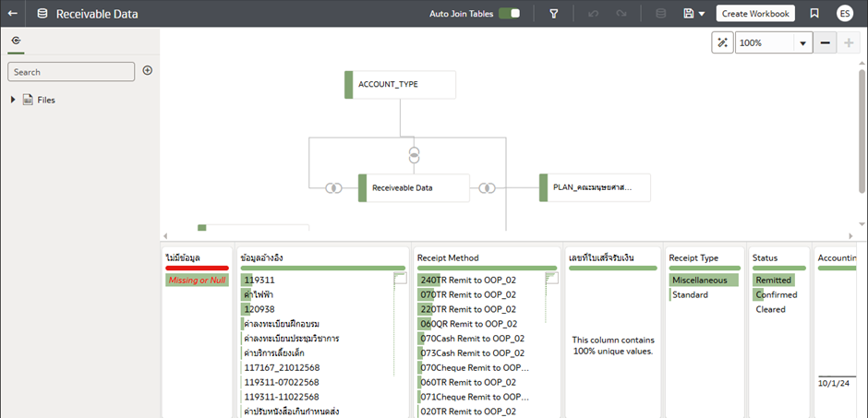The width and height of the screenshot is (868, 418).
Task: Click the bookmark icon in header
Action: pos(814,14)
